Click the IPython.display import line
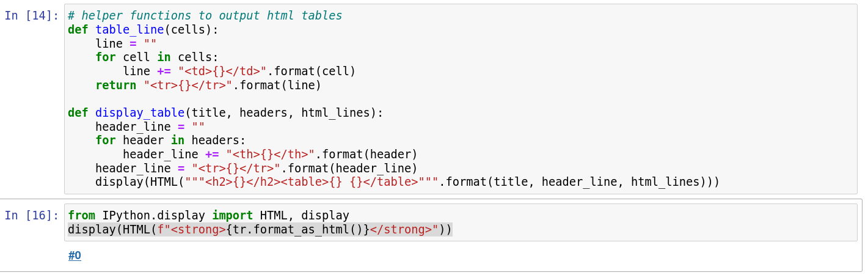 [208, 215]
